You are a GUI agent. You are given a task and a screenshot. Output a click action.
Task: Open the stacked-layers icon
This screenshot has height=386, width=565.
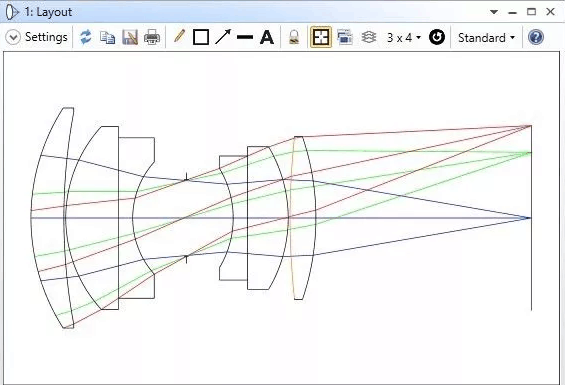coord(369,37)
